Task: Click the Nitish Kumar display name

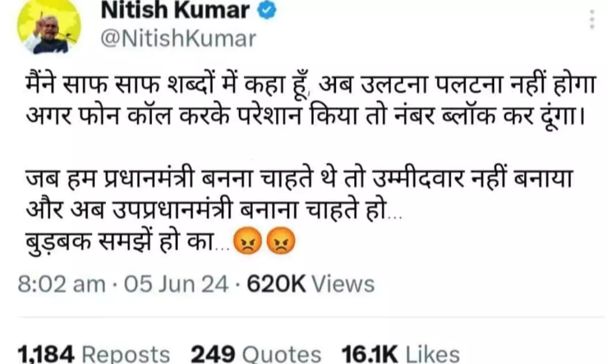Action: click(175, 10)
